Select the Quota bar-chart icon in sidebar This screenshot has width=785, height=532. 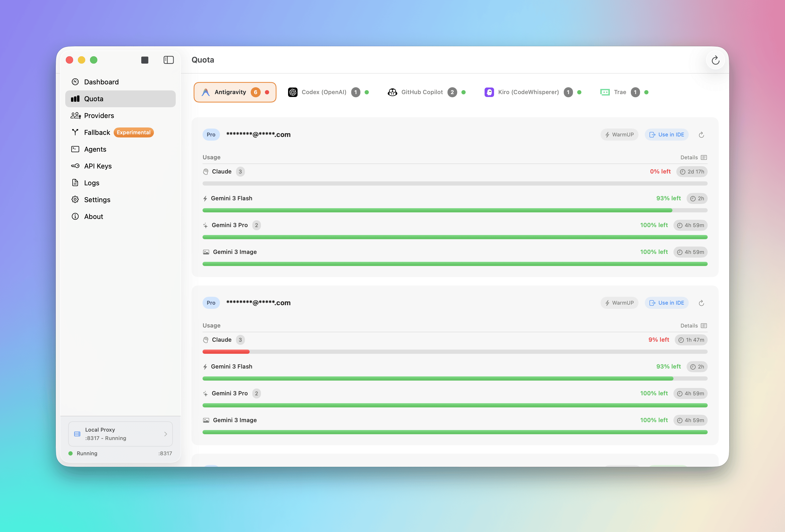point(76,99)
